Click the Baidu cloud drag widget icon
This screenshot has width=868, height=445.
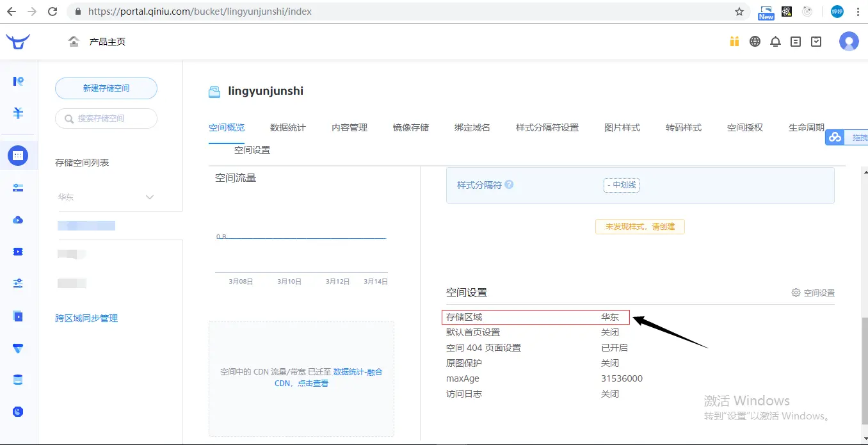pos(835,137)
